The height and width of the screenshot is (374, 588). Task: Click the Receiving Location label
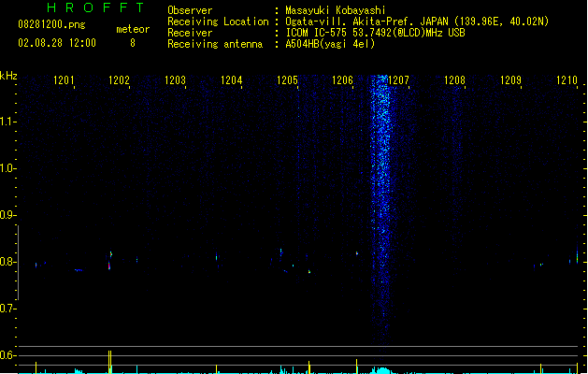(x=218, y=22)
